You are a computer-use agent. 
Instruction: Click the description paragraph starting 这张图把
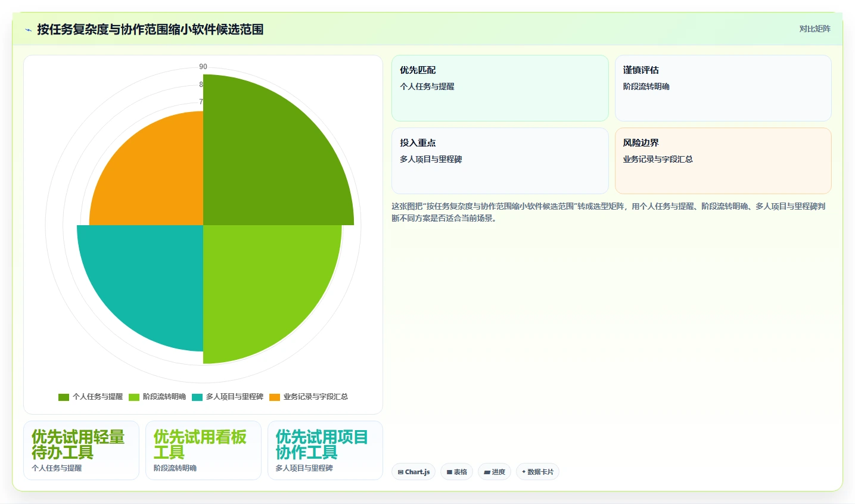[608, 212]
